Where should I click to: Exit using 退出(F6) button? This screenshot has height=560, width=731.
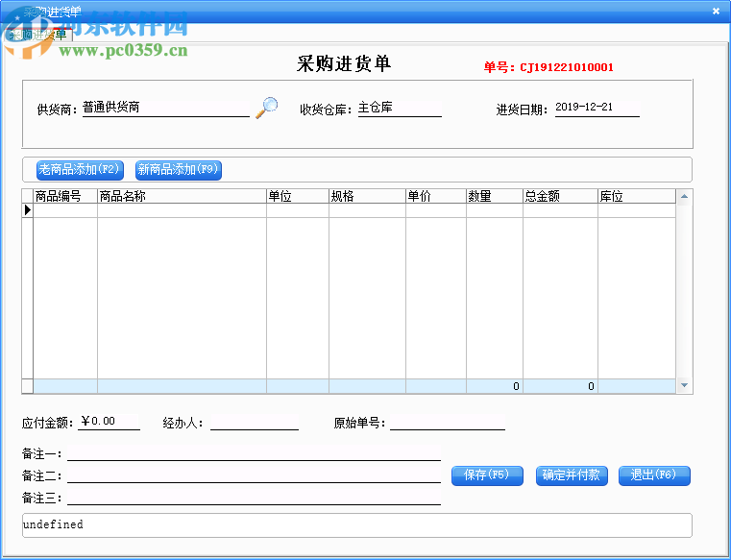click(654, 475)
